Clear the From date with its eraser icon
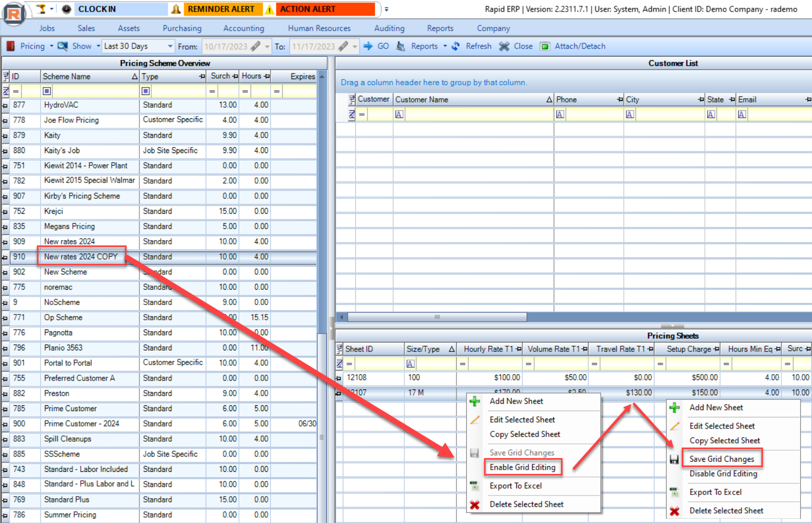This screenshot has width=812, height=523. click(x=256, y=46)
